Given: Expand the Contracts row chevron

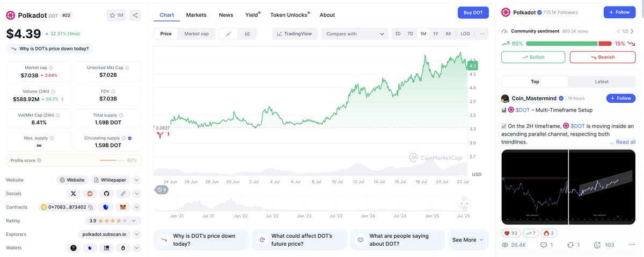Looking at the screenshot, I should coord(137,207).
